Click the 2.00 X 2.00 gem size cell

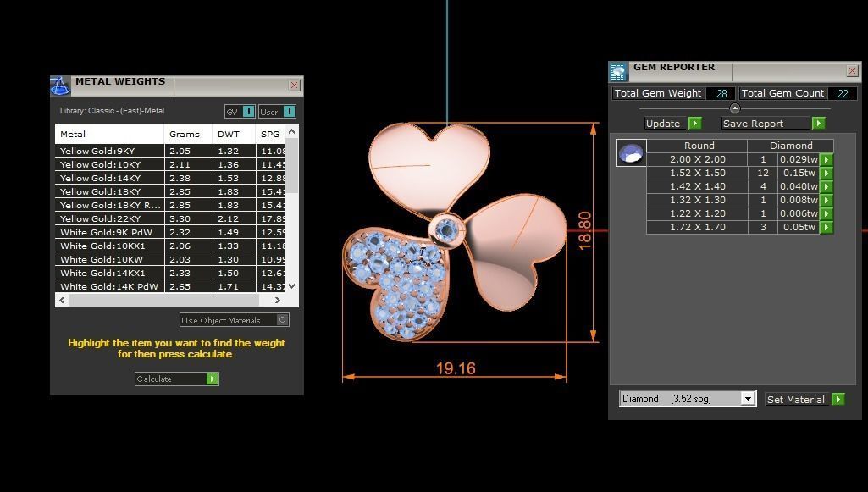coord(697,159)
